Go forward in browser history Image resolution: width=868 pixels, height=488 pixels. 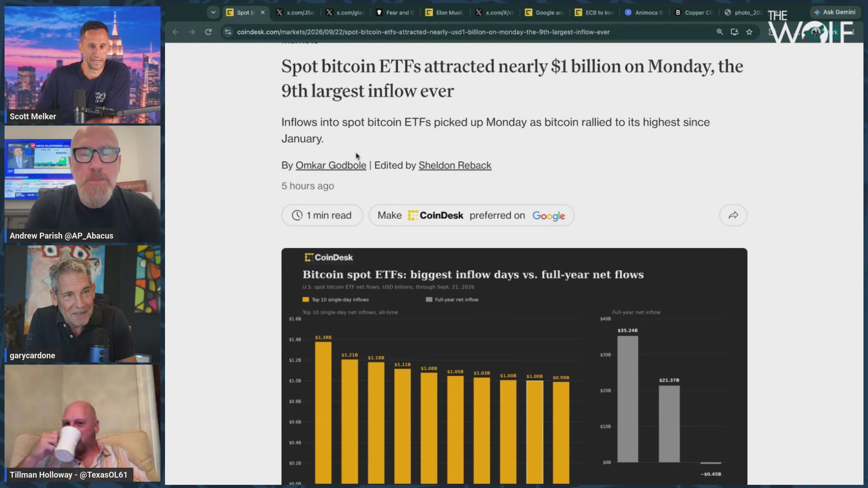pos(192,32)
